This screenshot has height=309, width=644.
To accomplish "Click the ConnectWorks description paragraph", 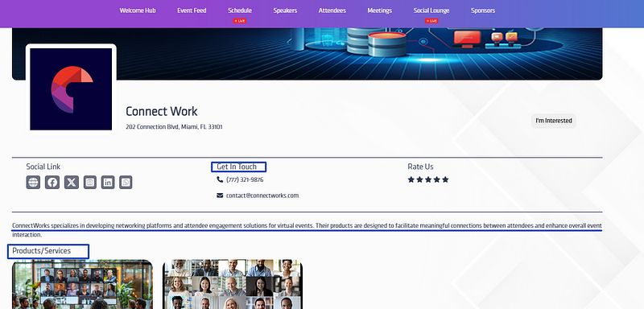I will [307, 230].
